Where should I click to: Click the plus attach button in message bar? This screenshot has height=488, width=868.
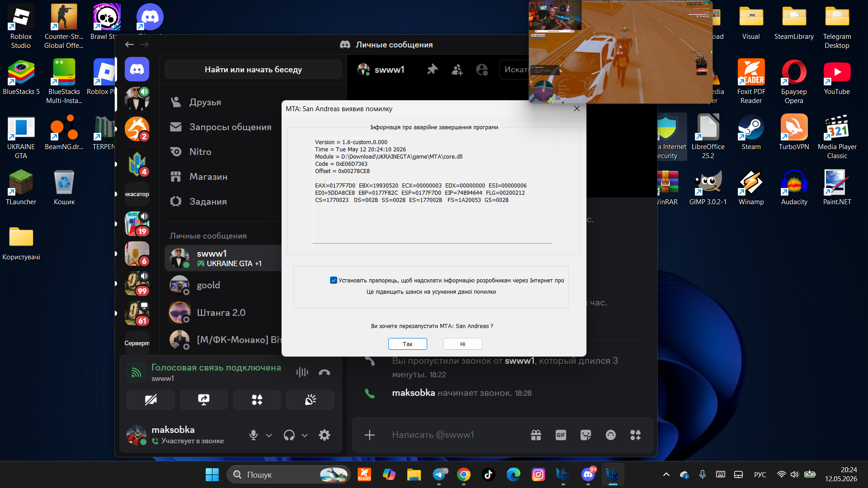point(370,435)
